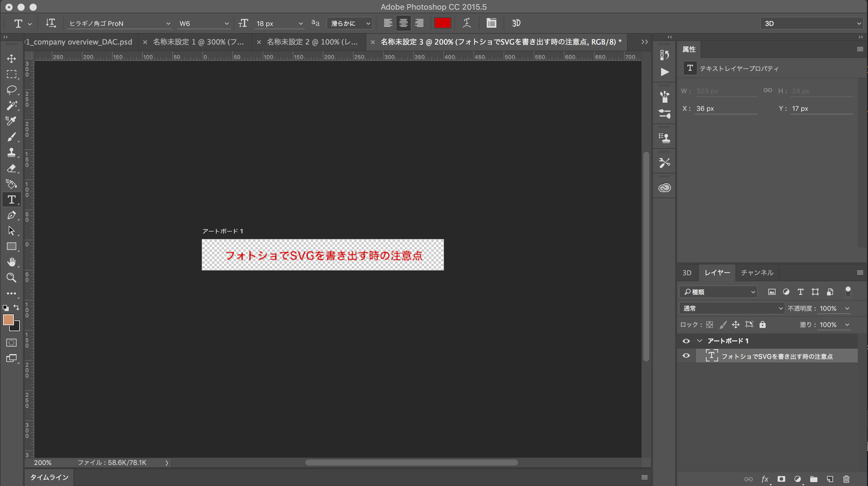Open the red text color swatch

click(442, 23)
